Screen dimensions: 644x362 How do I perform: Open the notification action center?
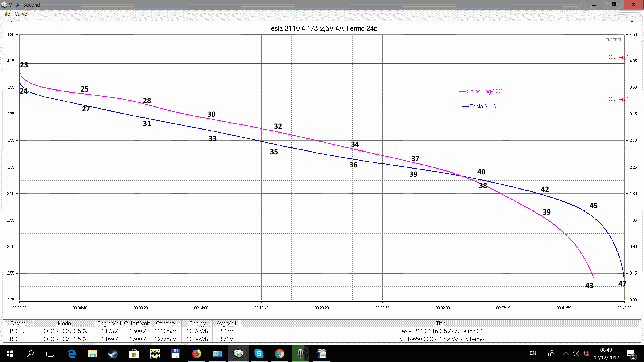tap(631, 354)
